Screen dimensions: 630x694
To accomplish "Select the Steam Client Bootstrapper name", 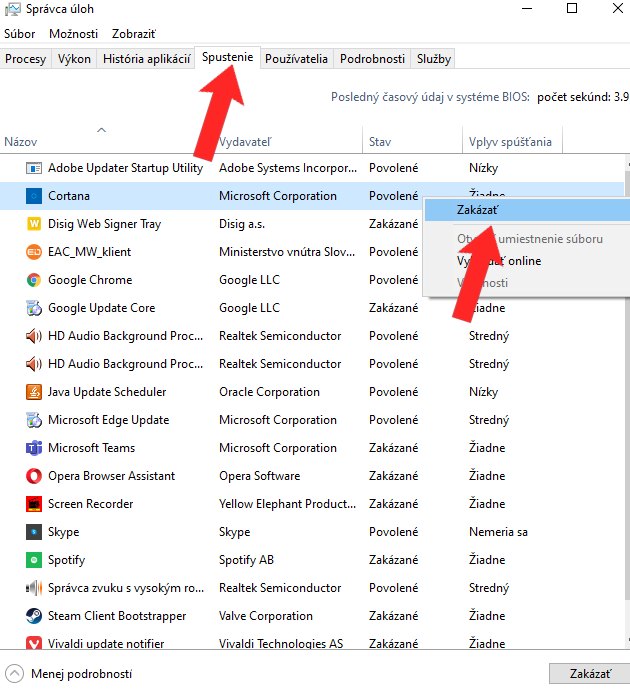I will [117, 616].
